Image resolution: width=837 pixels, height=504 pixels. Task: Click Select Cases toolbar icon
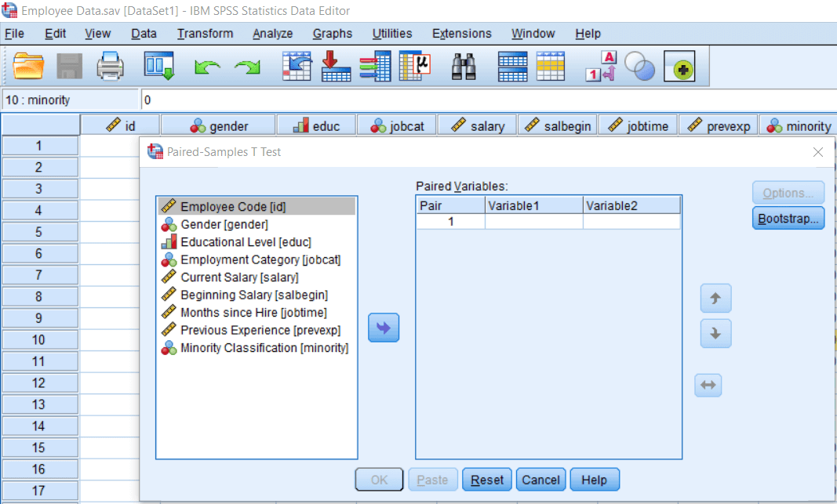click(551, 66)
